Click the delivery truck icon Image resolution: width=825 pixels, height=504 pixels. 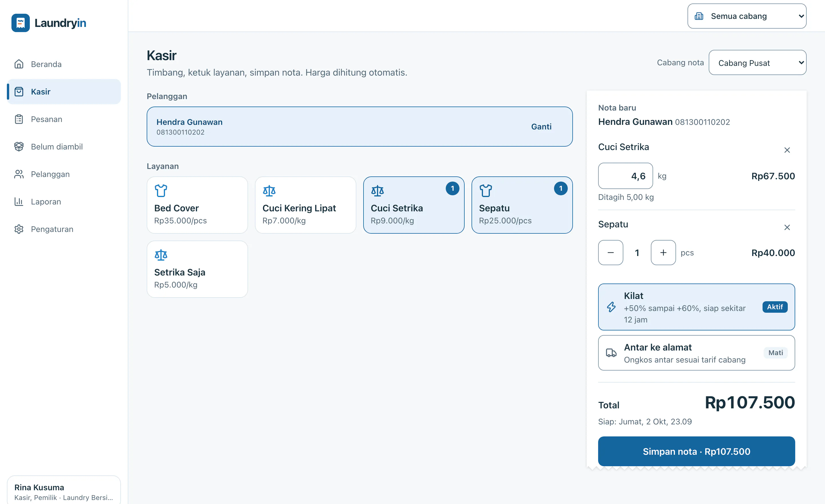pos(611,353)
